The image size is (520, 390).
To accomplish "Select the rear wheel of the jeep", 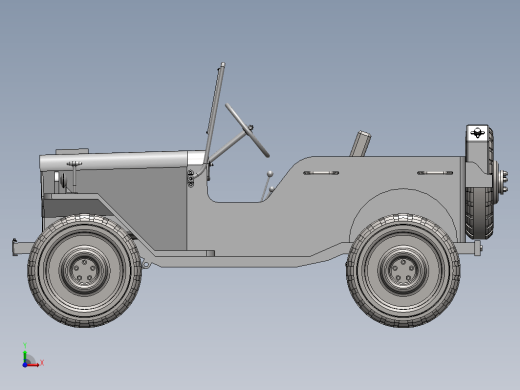I will click(x=403, y=271).
